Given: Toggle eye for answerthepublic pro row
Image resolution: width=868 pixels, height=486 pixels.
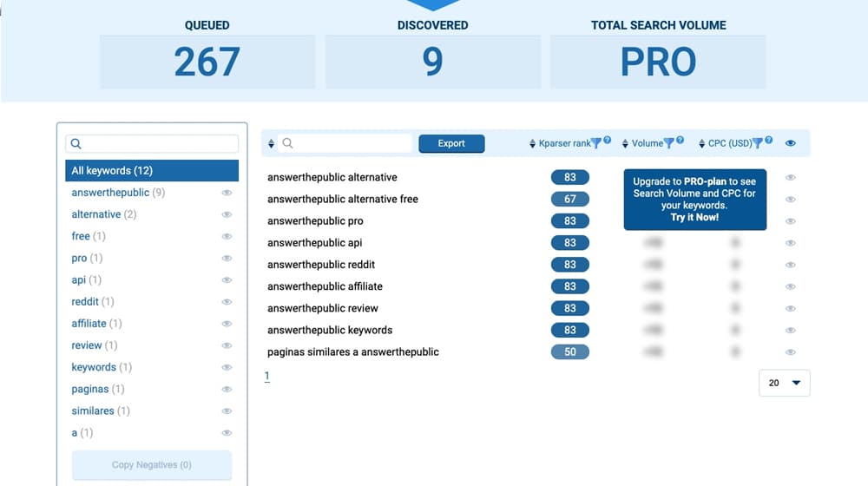Looking at the screenshot, I should (791, 221).
